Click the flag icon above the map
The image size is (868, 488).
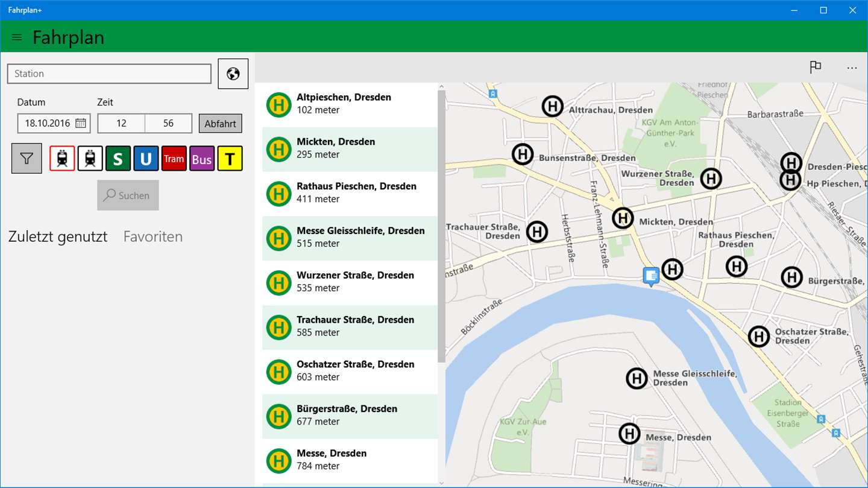click(816, 67)
